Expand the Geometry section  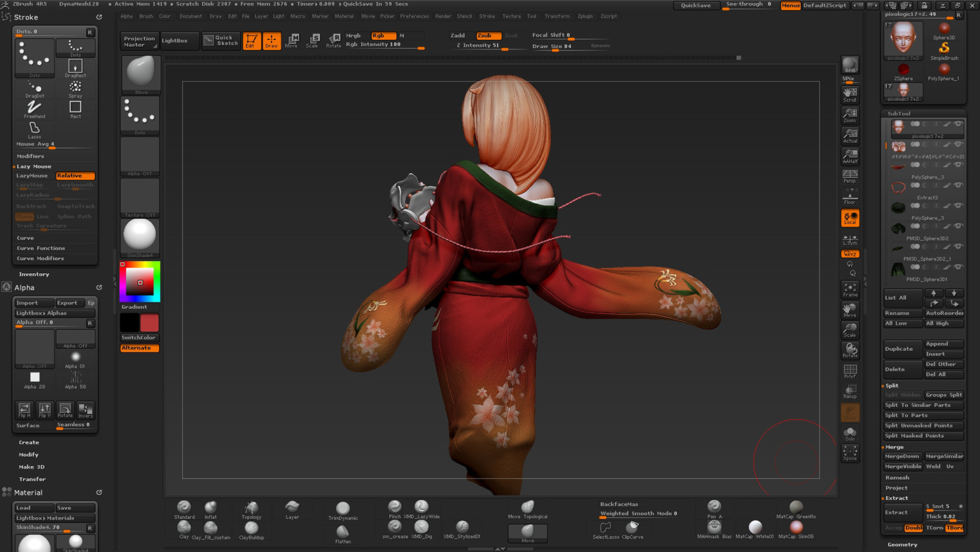902,544
